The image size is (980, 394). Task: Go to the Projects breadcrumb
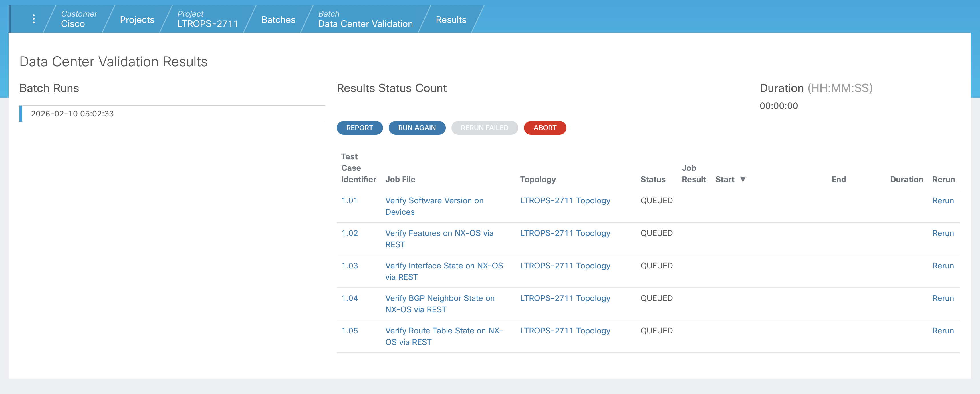tap(137, 20)
